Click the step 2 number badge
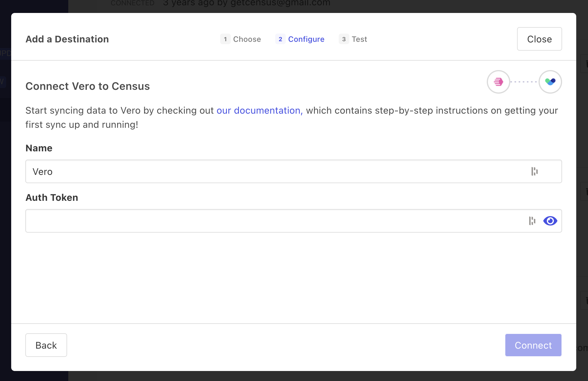Image resolution: width=588 pixels, height=381 pixels. point(280,39)
